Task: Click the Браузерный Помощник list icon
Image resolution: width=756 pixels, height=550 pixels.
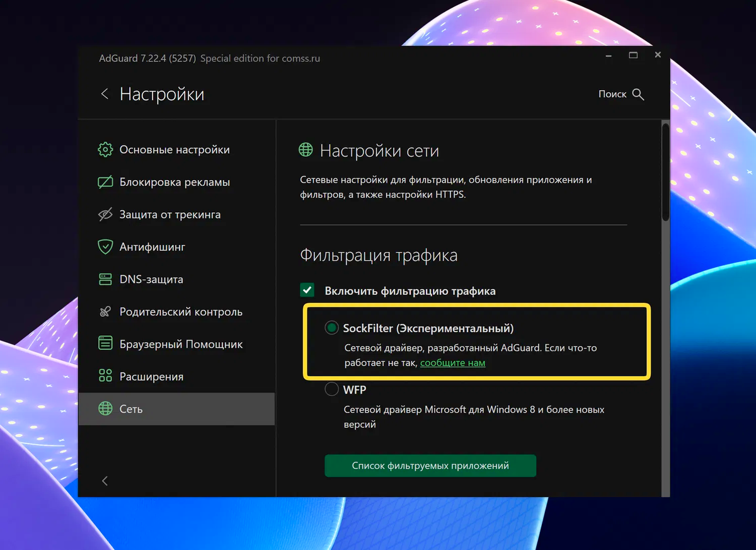Action: pyautogui.click(x=105, y=344)
